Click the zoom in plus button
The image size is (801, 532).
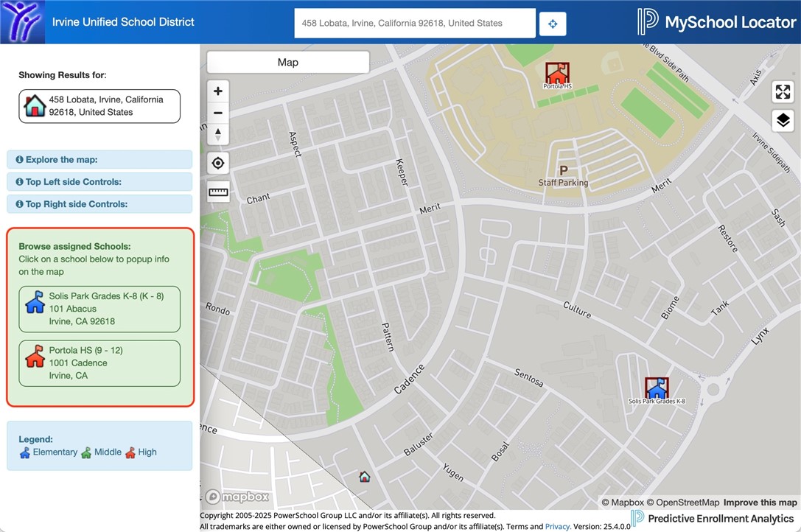tap(218, 91)
